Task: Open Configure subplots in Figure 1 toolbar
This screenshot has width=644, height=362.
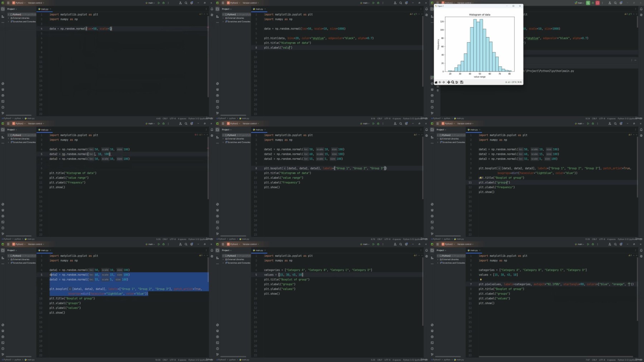Action: point(457,82)
